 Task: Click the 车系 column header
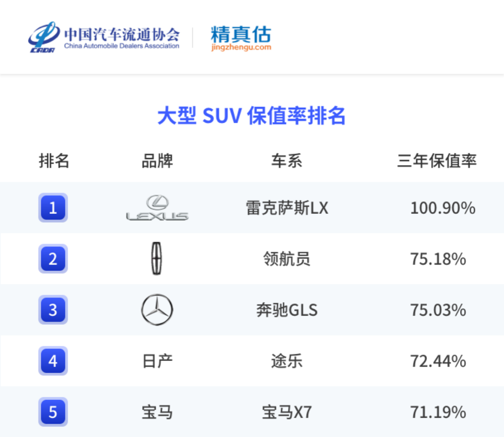click(287, 161)
